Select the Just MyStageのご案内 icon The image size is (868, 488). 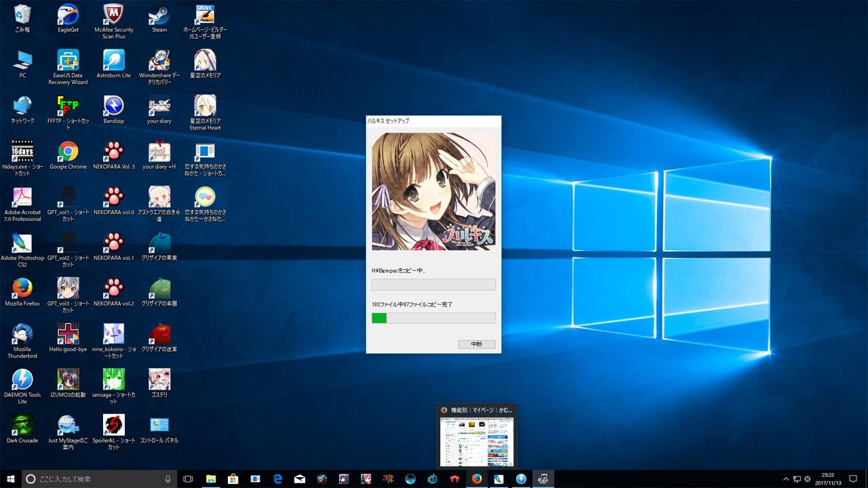68,431
